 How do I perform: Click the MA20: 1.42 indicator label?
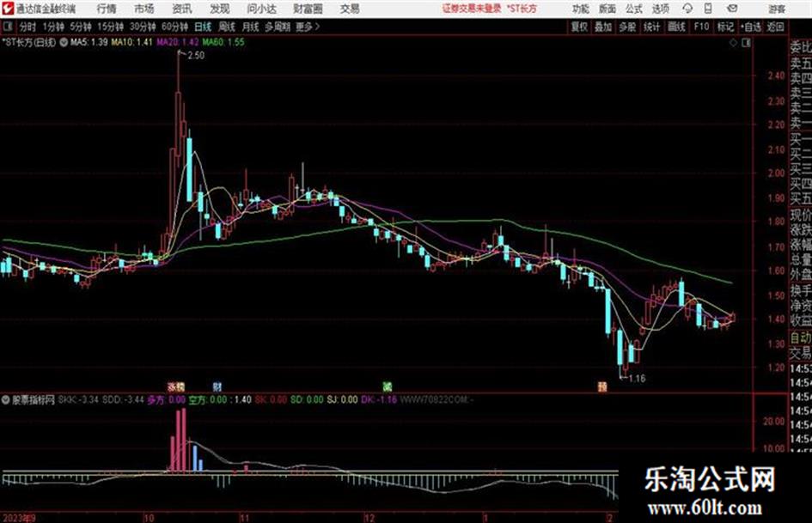pyautogui.click(x=178, y=42)
